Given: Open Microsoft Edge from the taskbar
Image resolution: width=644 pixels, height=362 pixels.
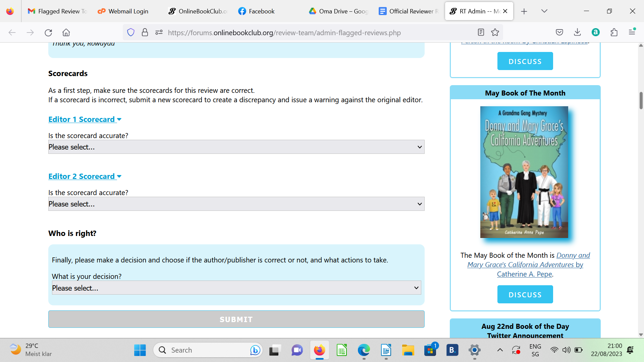Looking at the screenshot, I should [x=364, y=350].
